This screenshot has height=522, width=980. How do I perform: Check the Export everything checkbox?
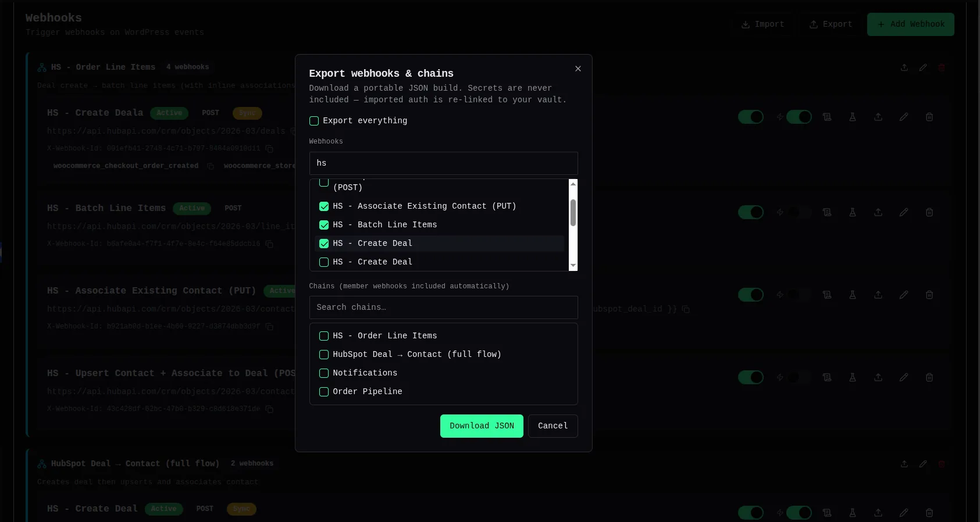(314, 121)
